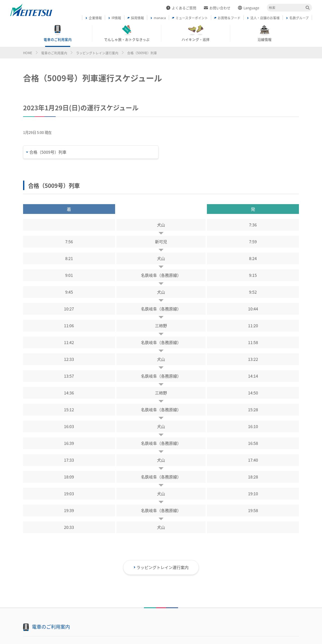Open the manaca header link
322x644 pixels.
click(x=158, y=18)
